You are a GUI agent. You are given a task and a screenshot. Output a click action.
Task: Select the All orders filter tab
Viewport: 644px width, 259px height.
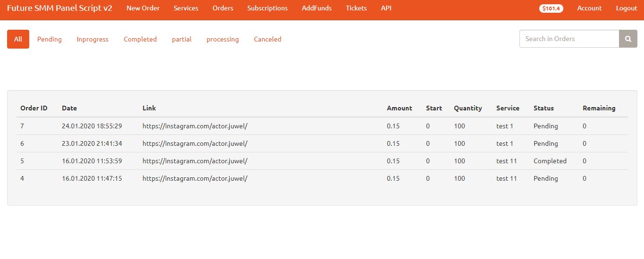tap(18, 39)
